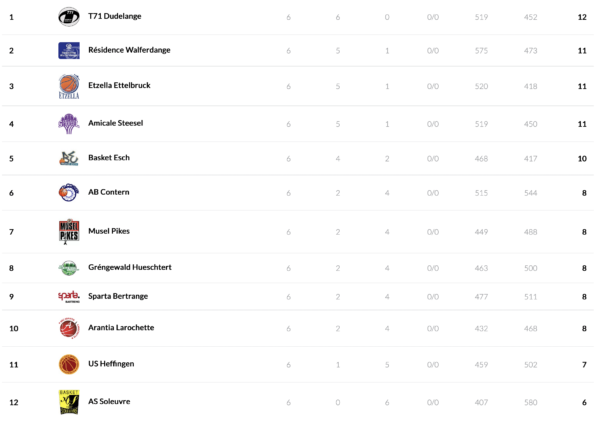
Task: Click the Musel Pikes team logo
Action: 68,231
